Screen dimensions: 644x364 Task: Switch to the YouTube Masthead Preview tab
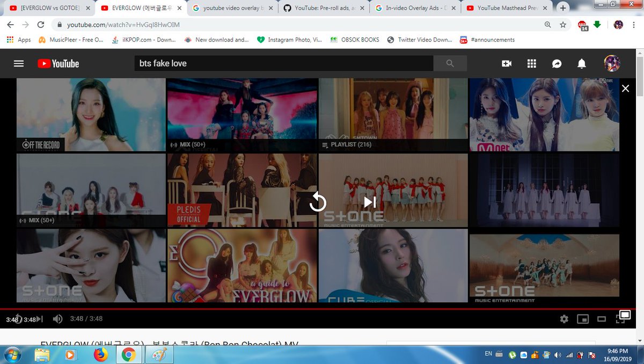click(x=508, y=8)
